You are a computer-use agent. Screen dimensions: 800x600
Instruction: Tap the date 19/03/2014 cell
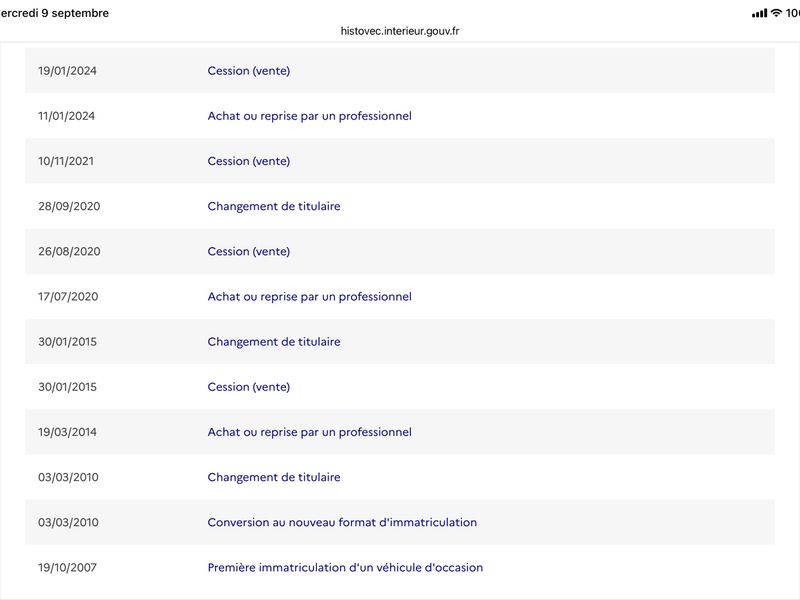tap(67, 432)
